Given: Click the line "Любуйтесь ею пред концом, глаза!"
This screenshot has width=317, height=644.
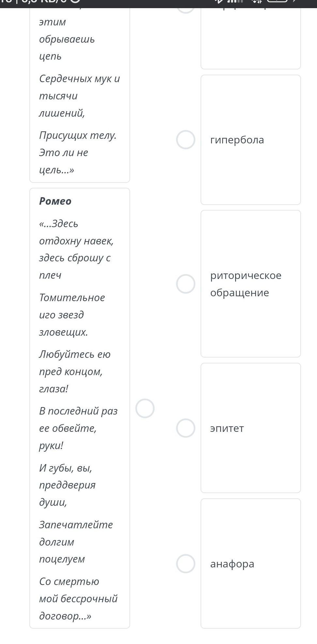Looking at the screenshot, I should (x=75, y=372).
